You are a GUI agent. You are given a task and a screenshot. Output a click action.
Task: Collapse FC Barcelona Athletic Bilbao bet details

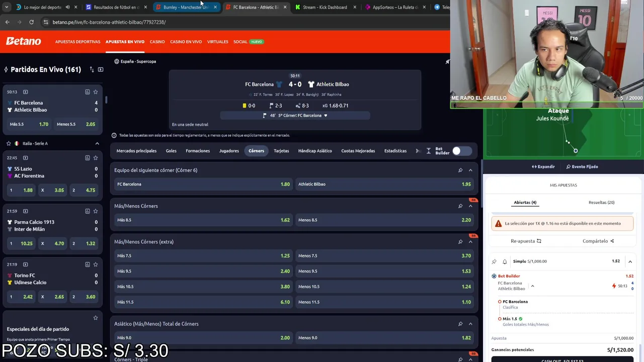point(532,286)
